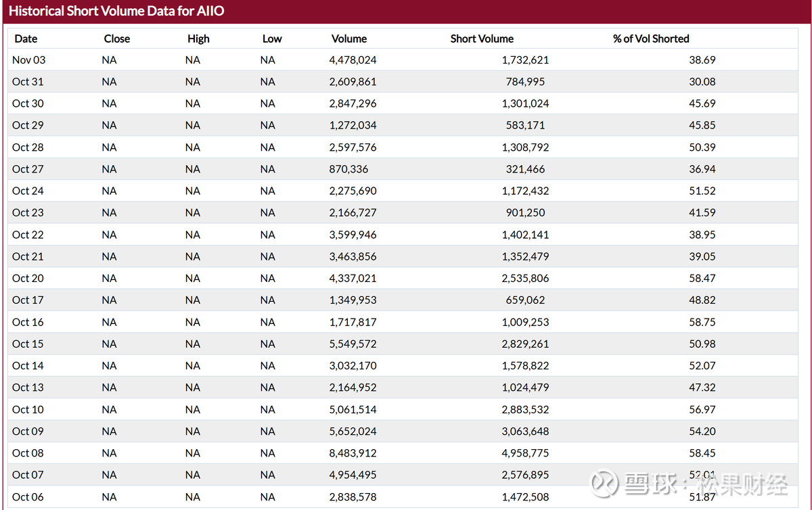Sort by Short Volume column header

point(482,39)
